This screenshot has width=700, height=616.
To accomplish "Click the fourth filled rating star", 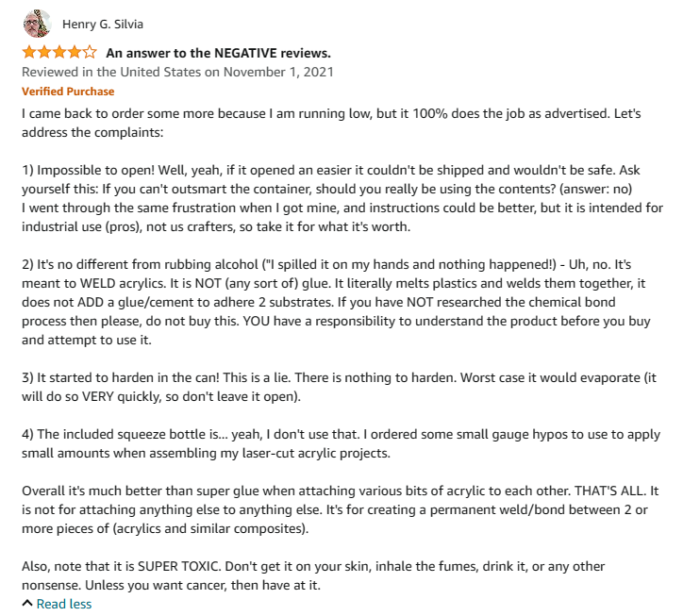I will click(75, 52).
